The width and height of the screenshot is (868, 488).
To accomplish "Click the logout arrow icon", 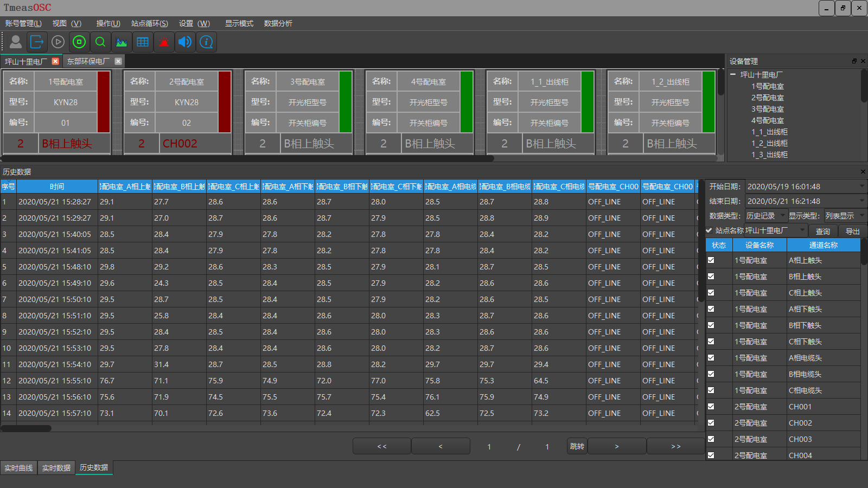I will point(37,42).
